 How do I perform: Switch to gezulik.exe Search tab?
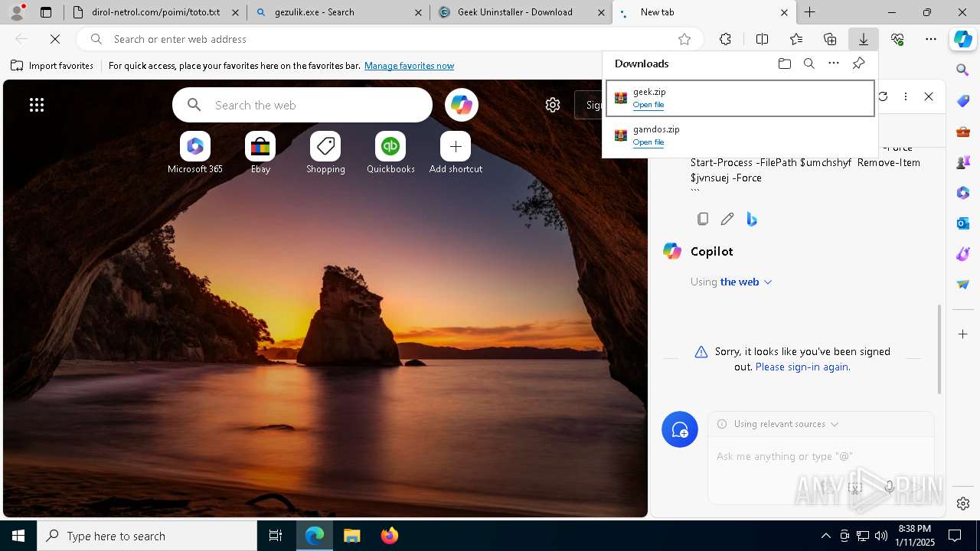338,12
